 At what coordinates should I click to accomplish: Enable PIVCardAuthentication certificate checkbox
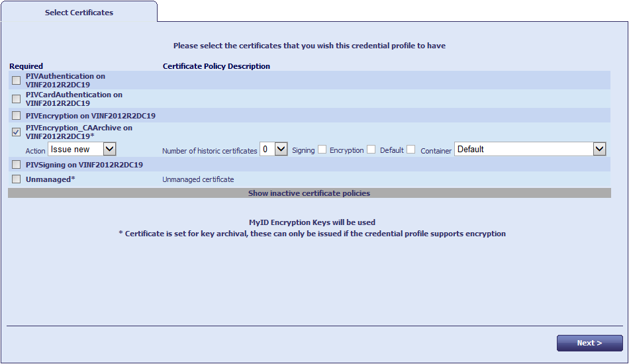coord(16,99)
